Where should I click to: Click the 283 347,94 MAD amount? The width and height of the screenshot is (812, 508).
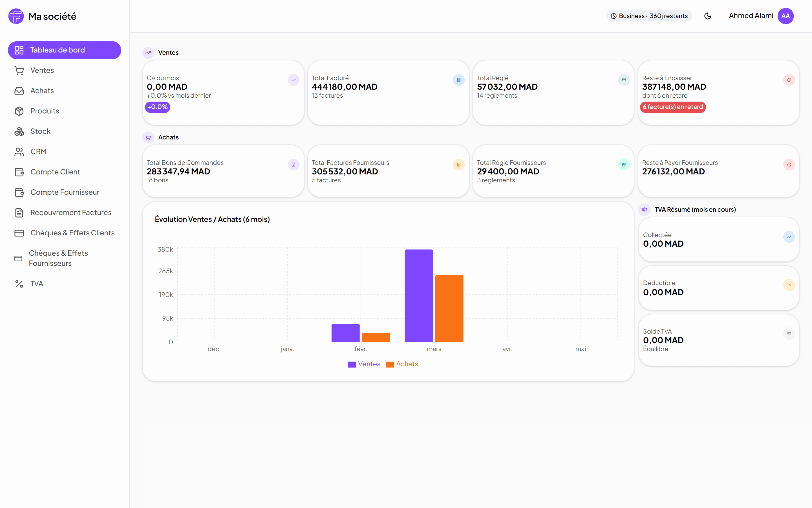point(178,172)
